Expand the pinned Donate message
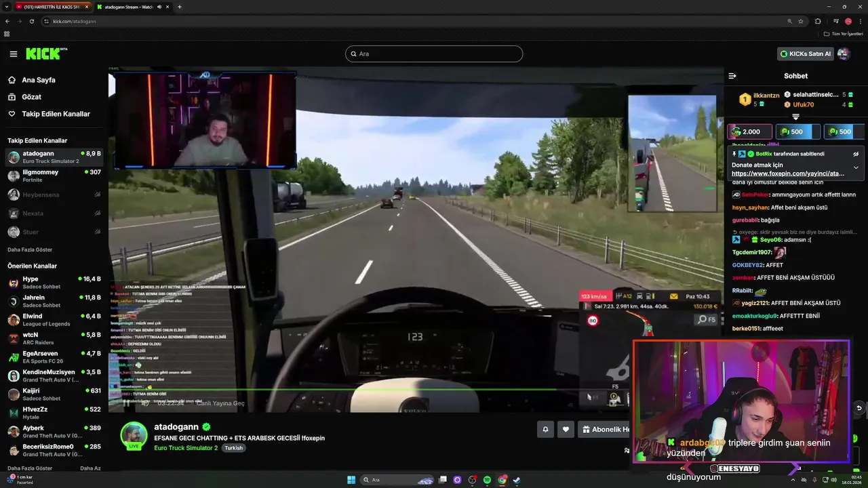The width and height of the screenshot is (868, 488). (856, 167)
